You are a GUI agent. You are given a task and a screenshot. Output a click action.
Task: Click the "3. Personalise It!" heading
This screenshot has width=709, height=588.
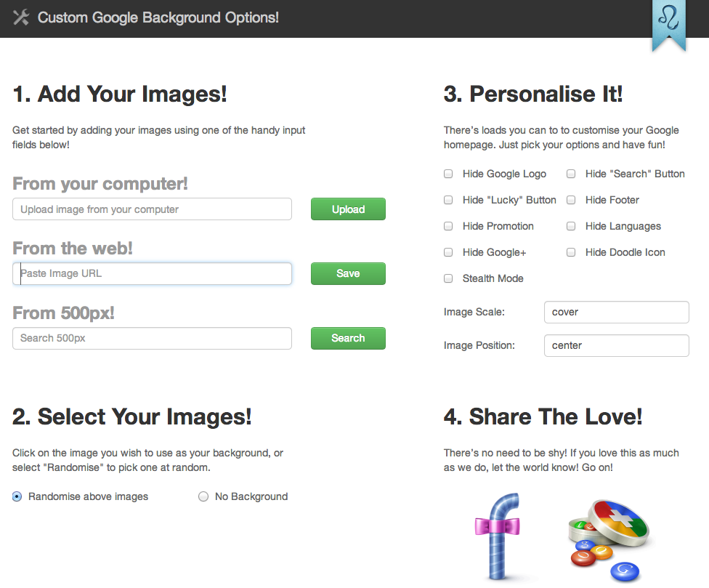[x=533, y=94]
